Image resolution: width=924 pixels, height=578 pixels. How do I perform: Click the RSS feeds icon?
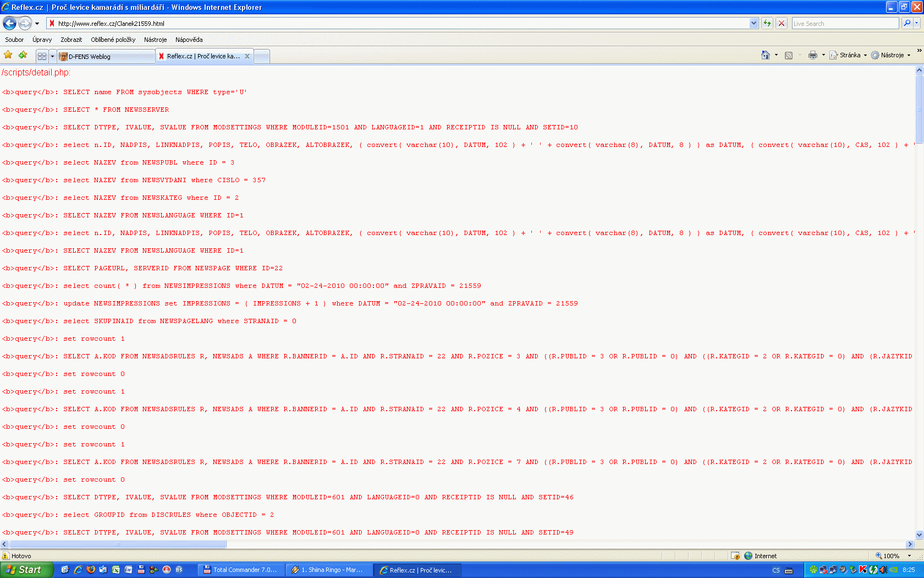click(788, 55)
